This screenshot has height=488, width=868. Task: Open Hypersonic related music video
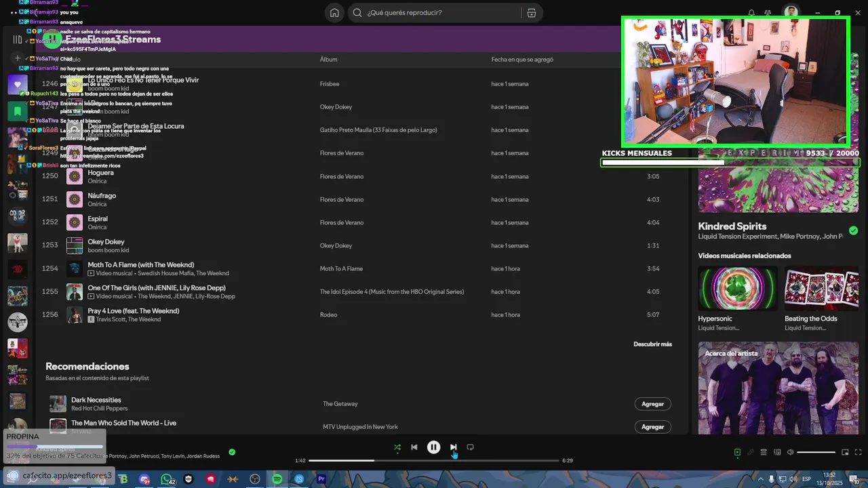point(738,288)
